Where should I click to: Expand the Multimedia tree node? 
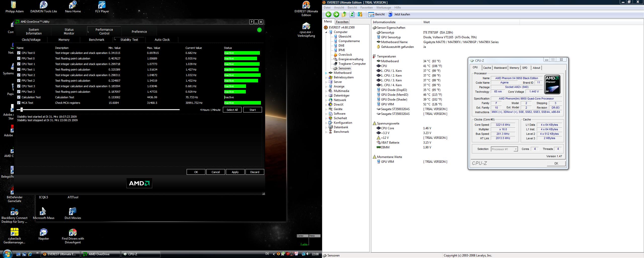(x=326, y=91)
